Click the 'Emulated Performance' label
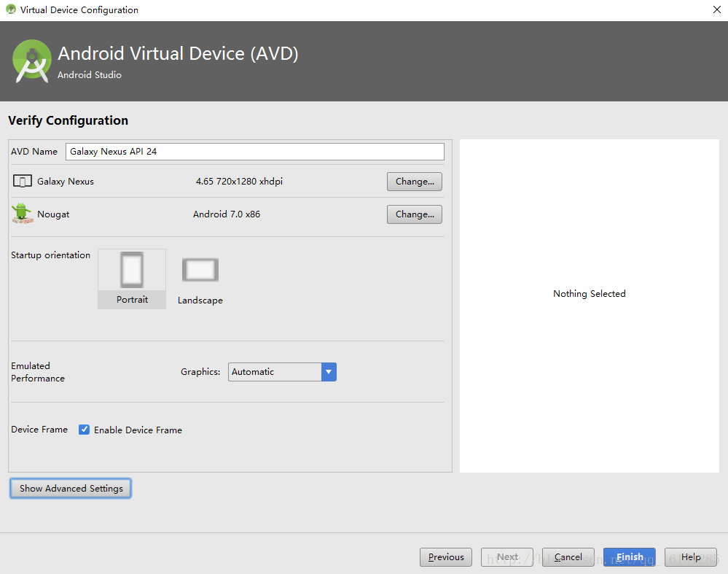Image resolution: width=728 pixels, height=574 pixels. tap(38, 372)
